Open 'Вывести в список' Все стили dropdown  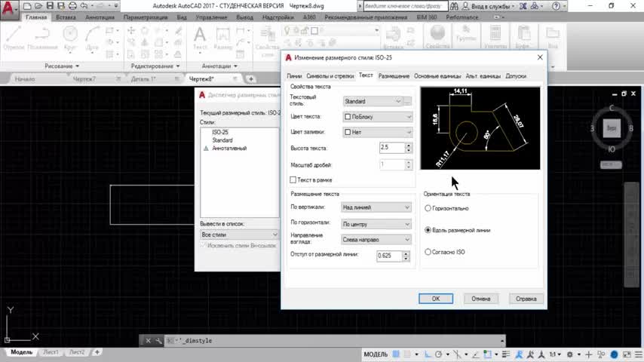(x=240, y=235)
